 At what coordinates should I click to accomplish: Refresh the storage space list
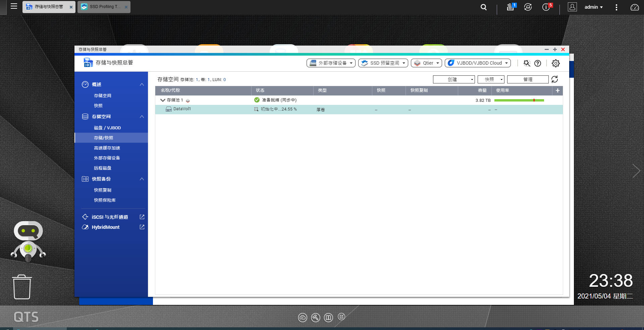tap(555, 79)
